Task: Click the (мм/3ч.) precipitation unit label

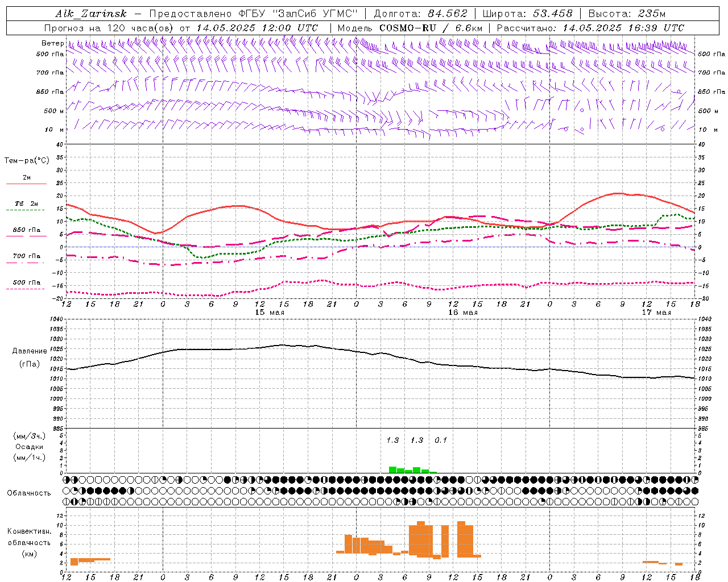Action: (x=30, y=436)
